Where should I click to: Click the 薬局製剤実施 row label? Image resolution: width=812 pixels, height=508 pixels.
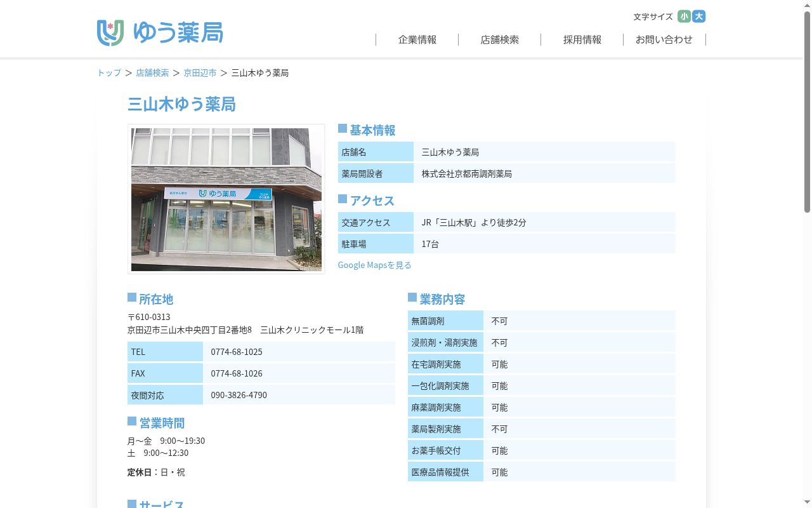coord(445,429)
